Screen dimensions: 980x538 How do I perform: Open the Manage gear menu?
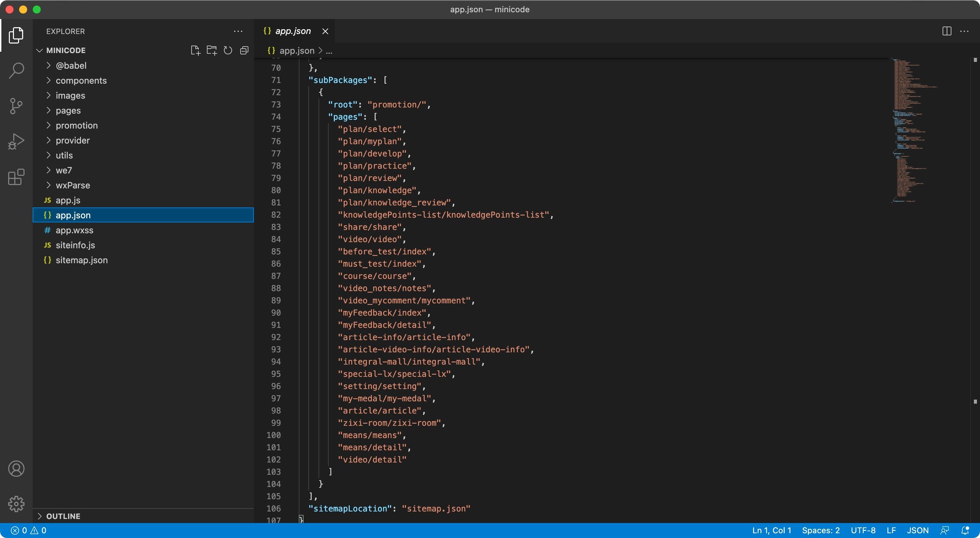pos(16,504)
